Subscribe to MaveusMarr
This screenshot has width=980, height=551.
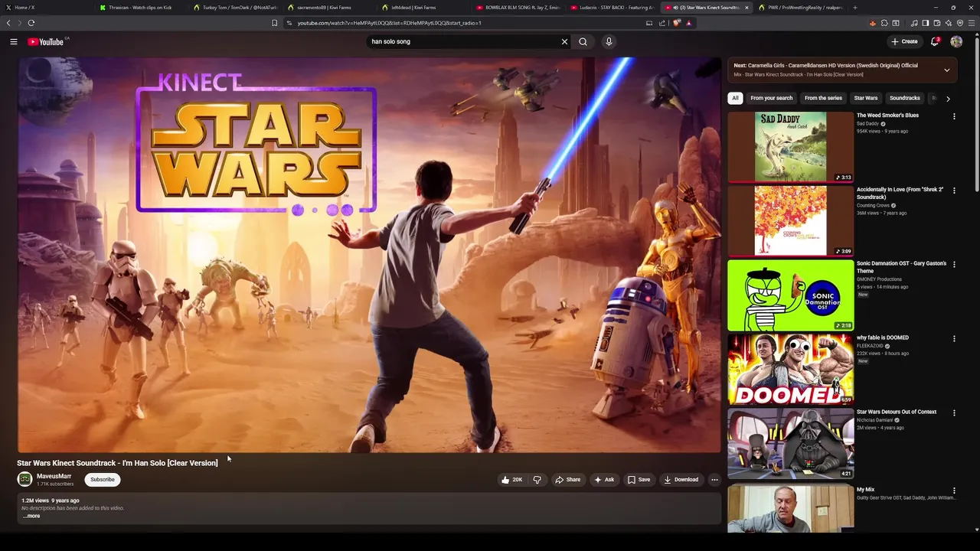(x=103, y=480)
